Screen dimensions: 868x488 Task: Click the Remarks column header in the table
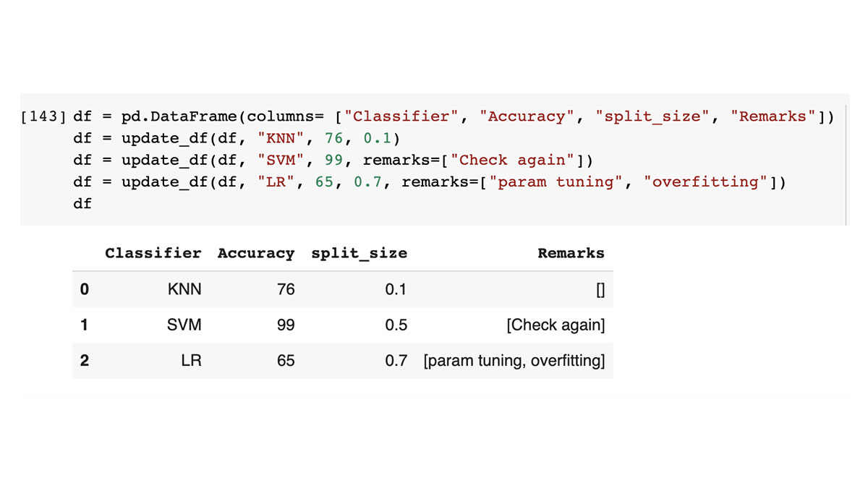(571, 253)
